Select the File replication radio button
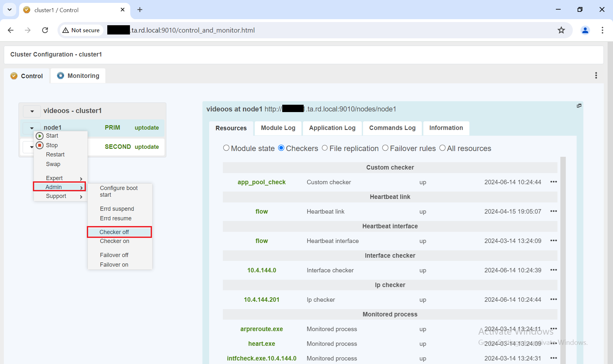This screenshot has width=613, height=364. (x=325, y=148)
